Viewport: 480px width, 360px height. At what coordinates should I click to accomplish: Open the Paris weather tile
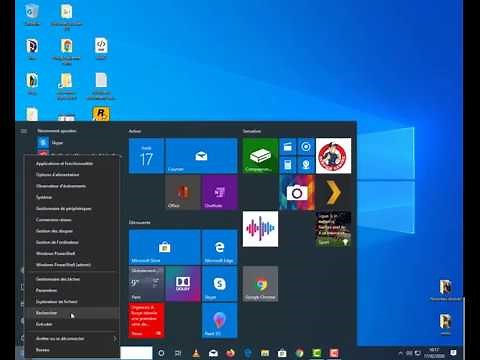[x=146, y=284]
